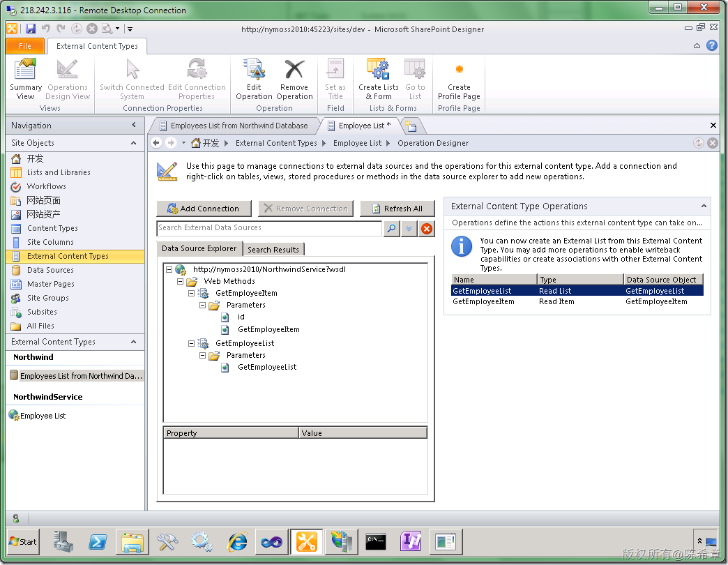This screenshot has height=565, width=728.
Task: Select the Data Source Explorer tab
Action: [199, 249]
